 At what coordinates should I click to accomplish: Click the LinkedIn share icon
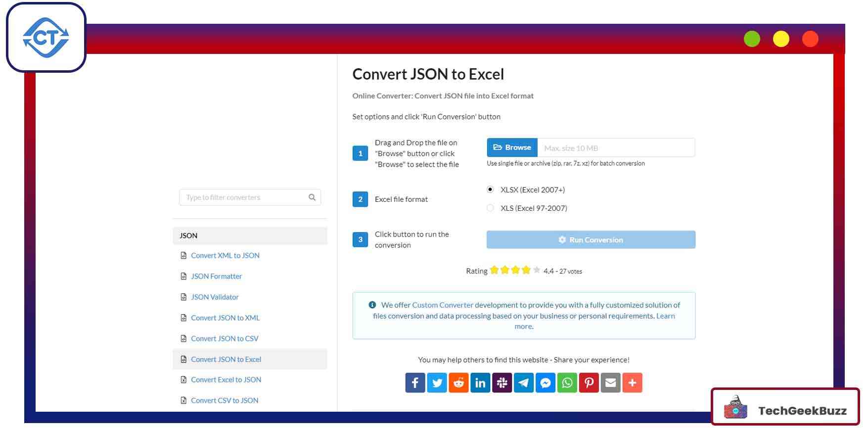[480, 383]
